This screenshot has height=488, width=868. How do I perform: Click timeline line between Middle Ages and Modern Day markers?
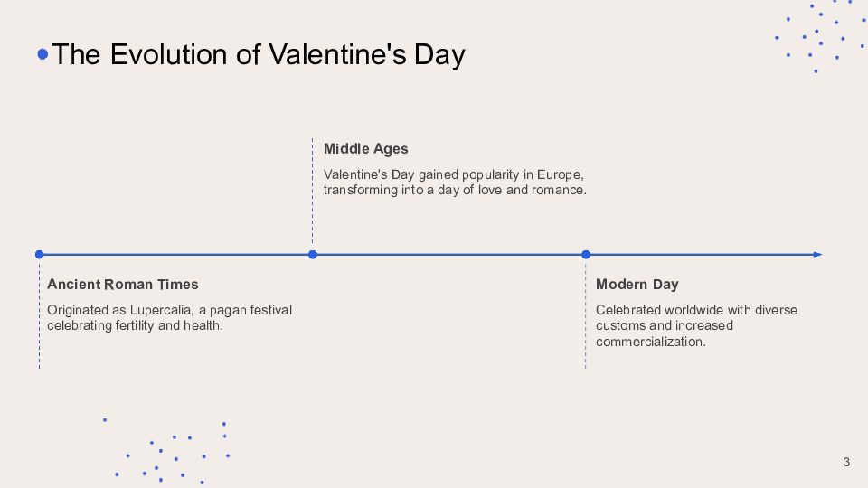449,255
